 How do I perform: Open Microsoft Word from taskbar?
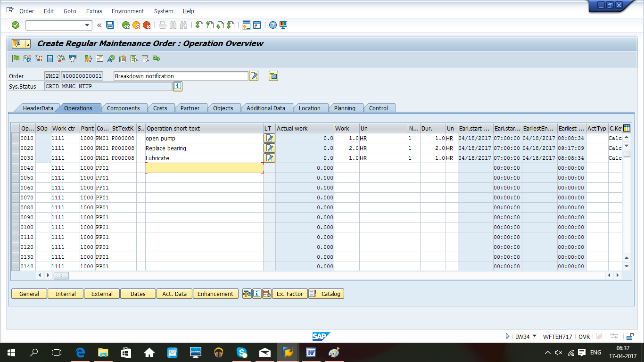[311, 352]
